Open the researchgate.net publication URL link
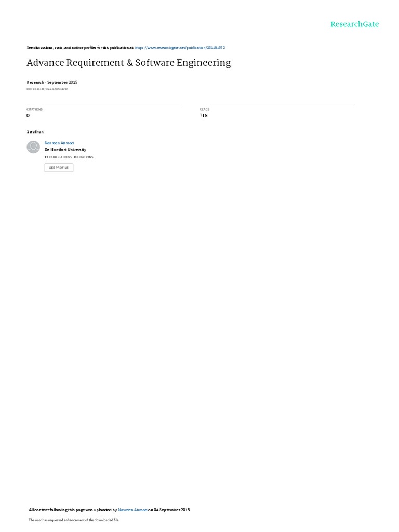 (x=180, y=48)
